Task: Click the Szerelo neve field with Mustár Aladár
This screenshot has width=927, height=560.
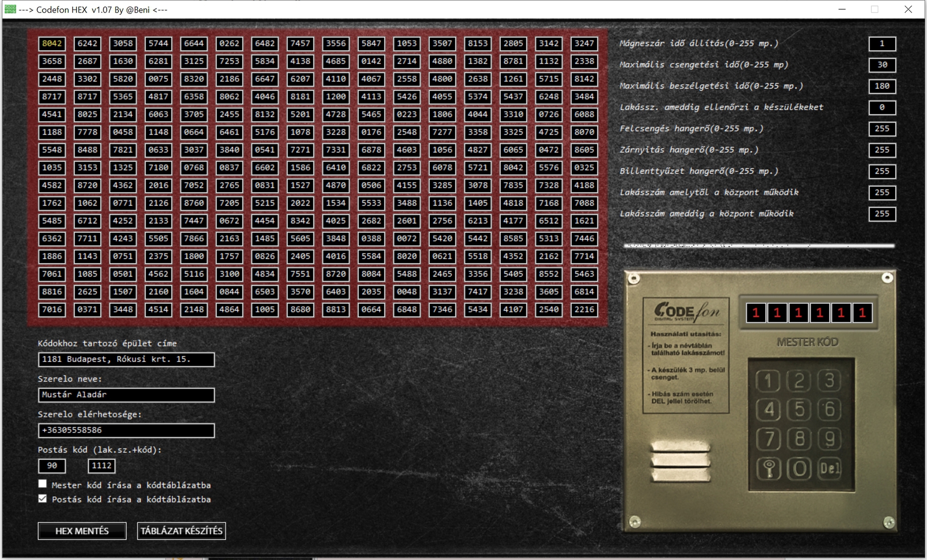Action: 126,395
